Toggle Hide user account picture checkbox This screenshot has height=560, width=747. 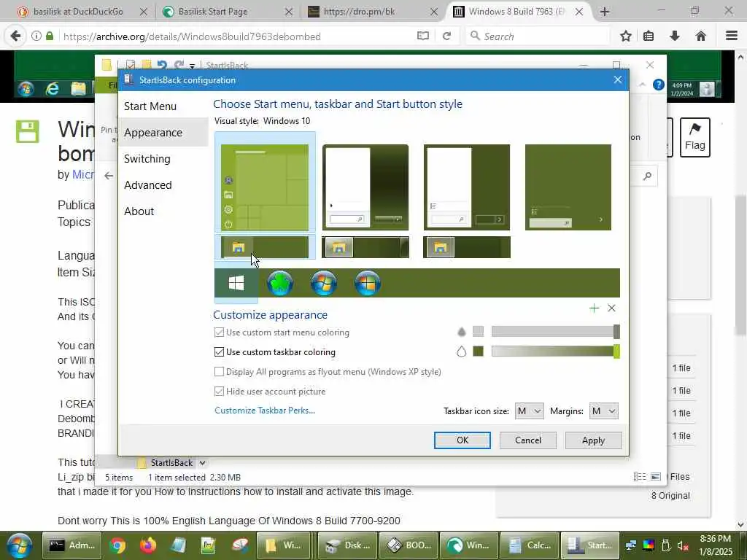(219, 392)
